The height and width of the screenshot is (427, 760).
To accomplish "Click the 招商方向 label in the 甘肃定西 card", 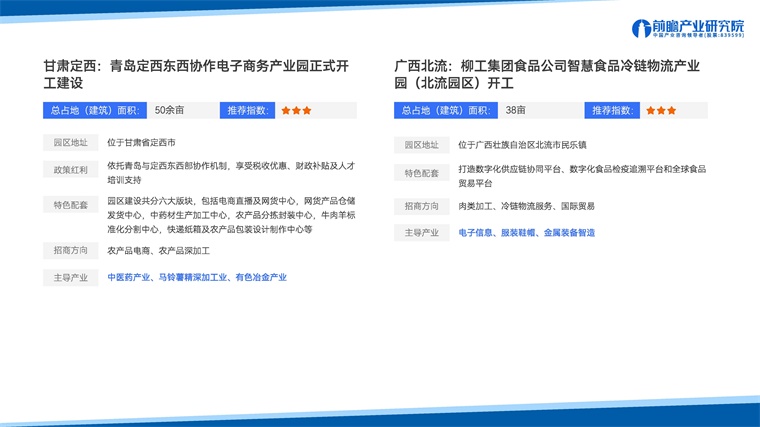I will pyautogui.click(x=71, y=251).
